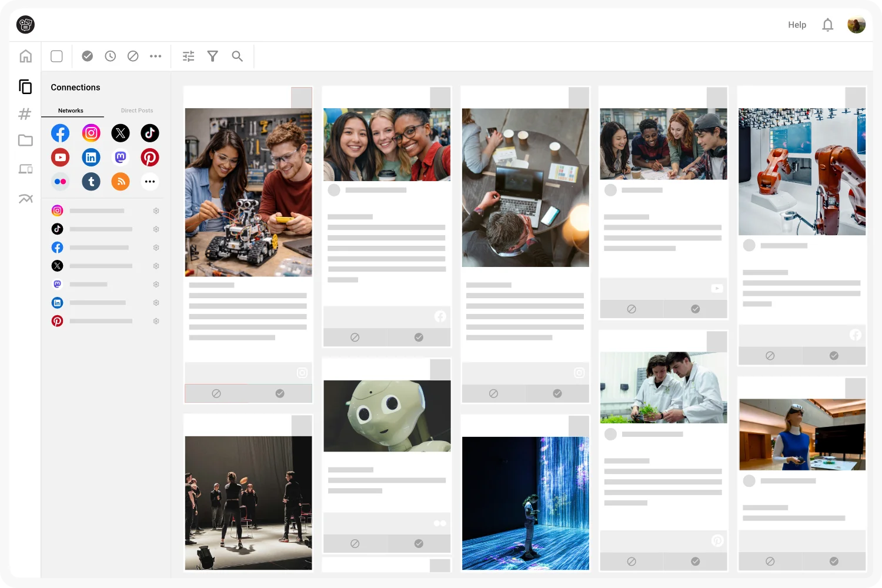Screen dimensions: 882x588
Task: Select the RSS feed network icon
Action: click(121, 182)
